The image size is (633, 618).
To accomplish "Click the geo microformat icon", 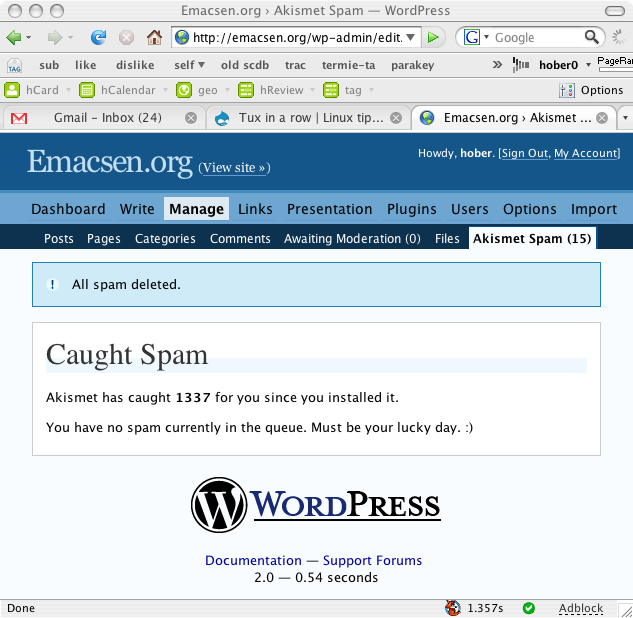I will 184,90.
